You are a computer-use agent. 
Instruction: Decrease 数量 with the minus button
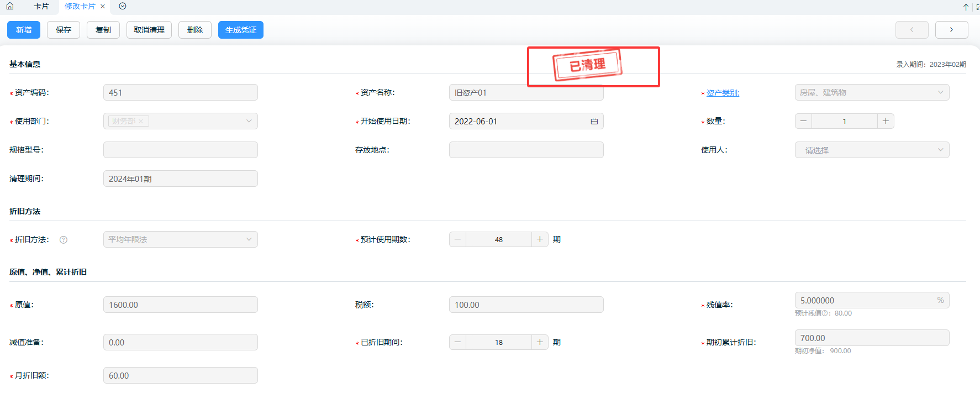804,121
